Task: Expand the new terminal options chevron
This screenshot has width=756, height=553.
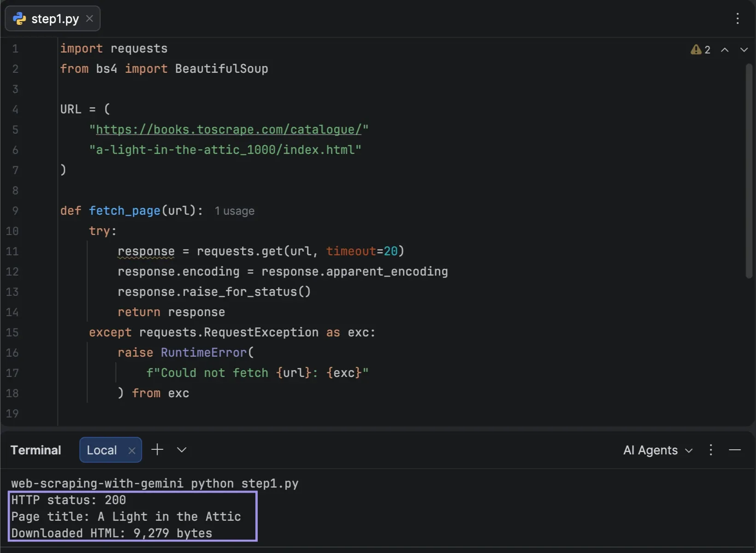Action: tap(182, 450)
